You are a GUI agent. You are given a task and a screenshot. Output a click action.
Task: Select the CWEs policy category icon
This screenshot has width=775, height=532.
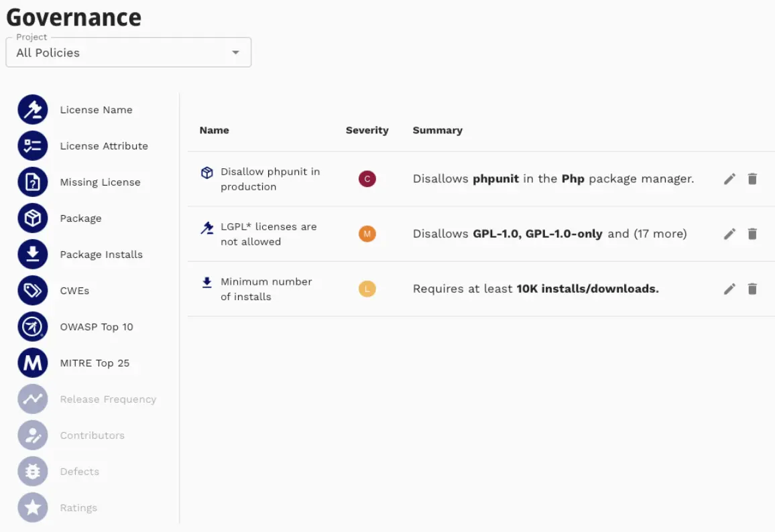pos(32,290)
